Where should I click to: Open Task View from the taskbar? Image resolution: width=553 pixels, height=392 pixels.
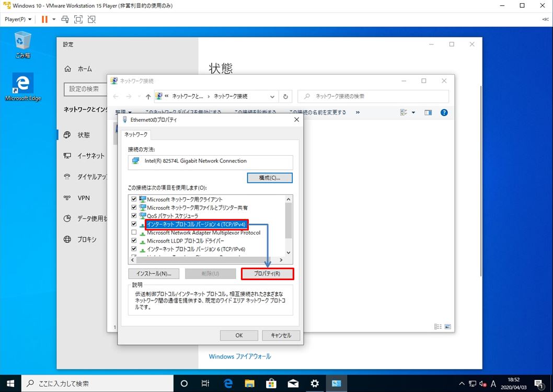coord(205,383)
